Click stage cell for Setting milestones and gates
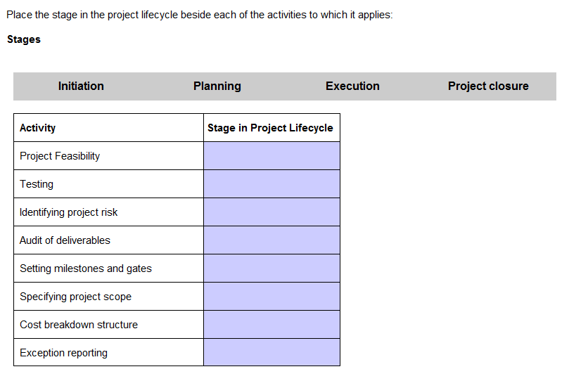This screenshot has height=388, width=588. point(271,269)
